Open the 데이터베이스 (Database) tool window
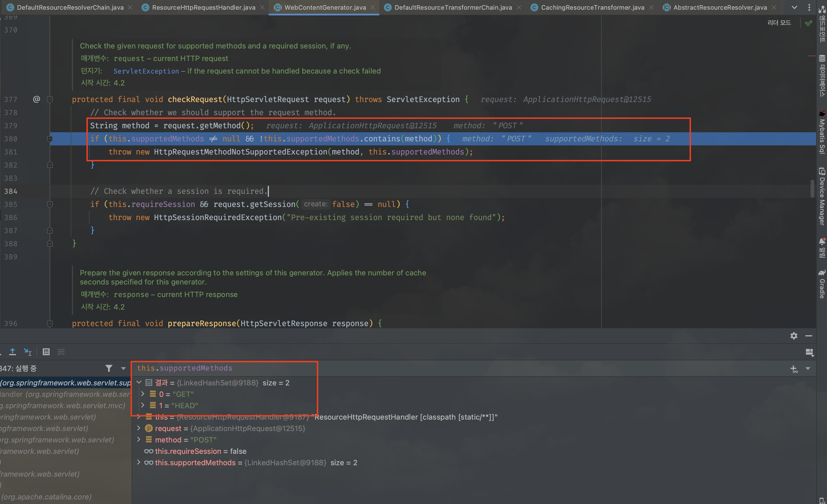Image resolution: width=827 pixels, height=504 pixels. coord(822,76)
